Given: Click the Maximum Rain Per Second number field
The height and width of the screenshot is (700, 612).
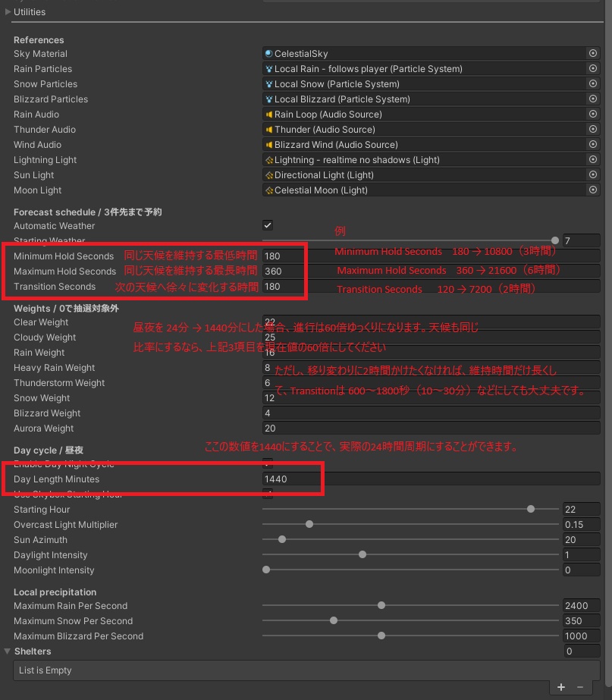Looking at the screenshot, I should [x=581, y=606].
